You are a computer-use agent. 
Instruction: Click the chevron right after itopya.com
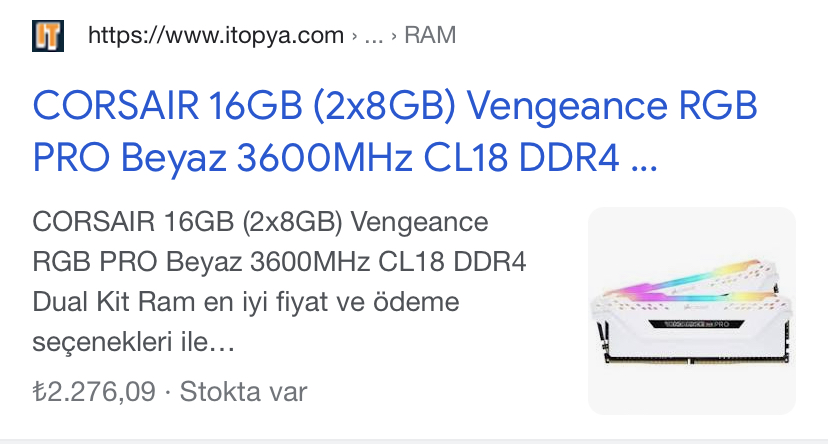coord(354,36)
